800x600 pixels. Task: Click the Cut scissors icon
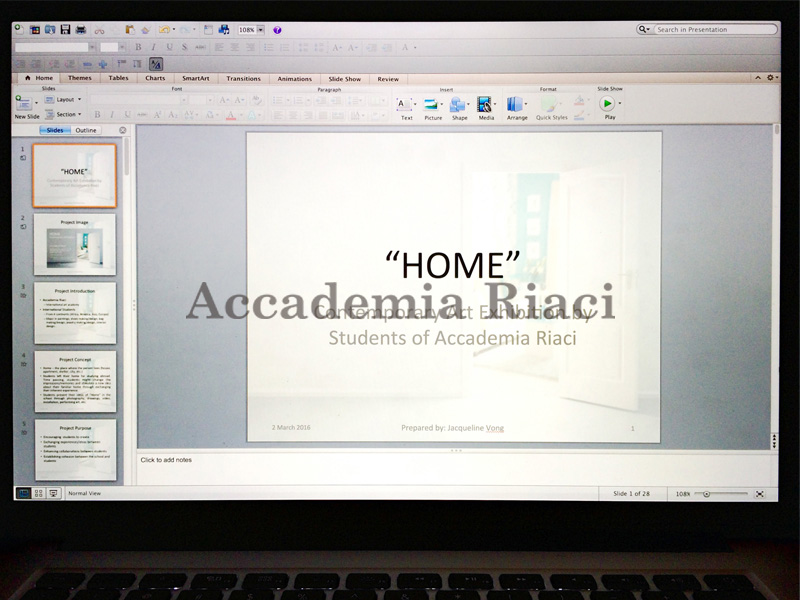click(99, 30)
